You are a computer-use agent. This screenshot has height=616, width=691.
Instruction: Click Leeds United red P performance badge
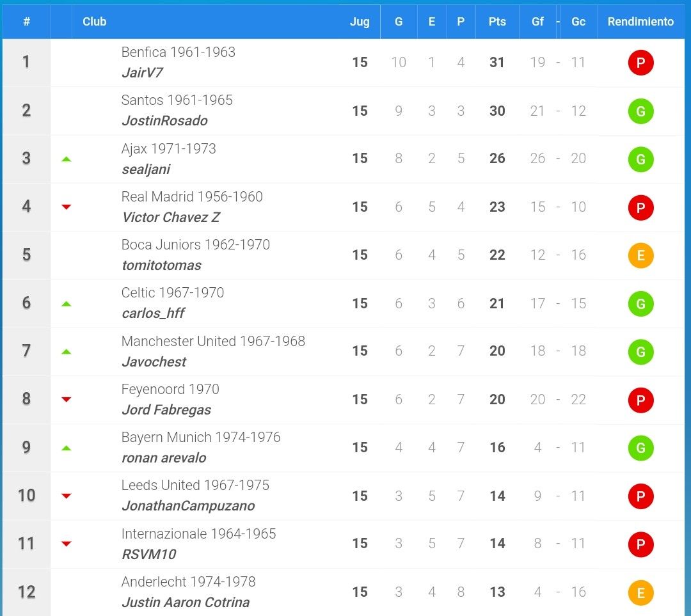640,496
